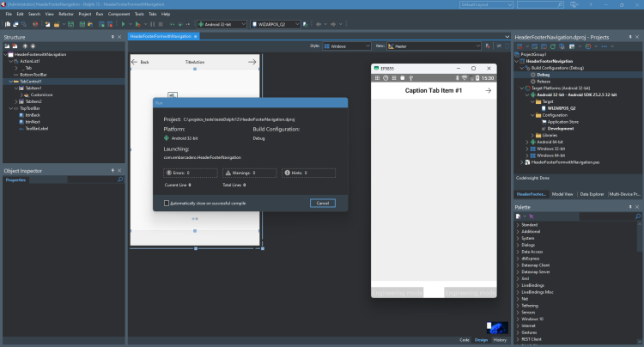644x347 pixels.
Task: Click Back arrow in form designer
Action: point(134,62)
